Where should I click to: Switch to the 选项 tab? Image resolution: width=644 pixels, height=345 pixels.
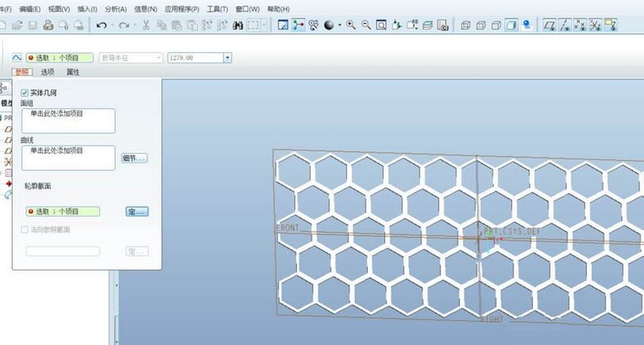(47, 72)
